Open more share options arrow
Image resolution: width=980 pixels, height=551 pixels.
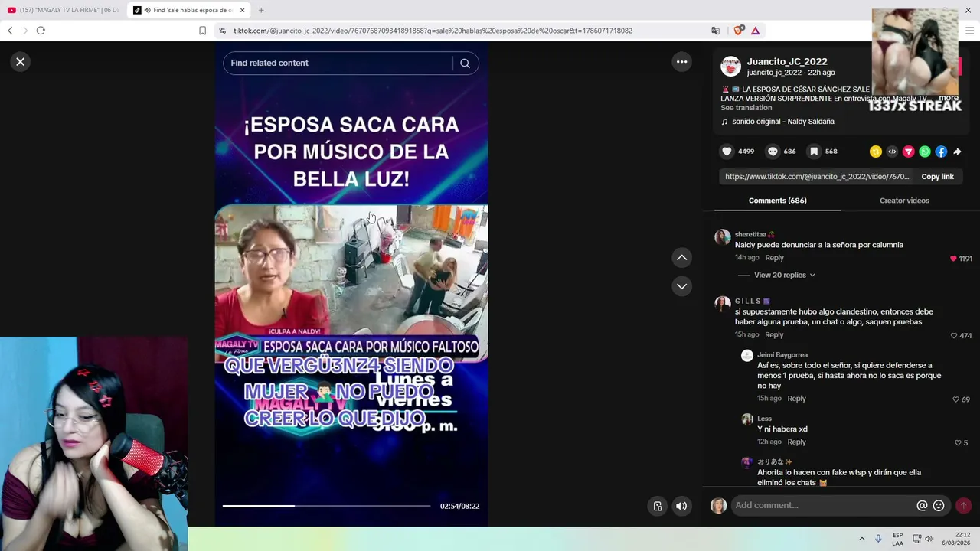point(957,152)
